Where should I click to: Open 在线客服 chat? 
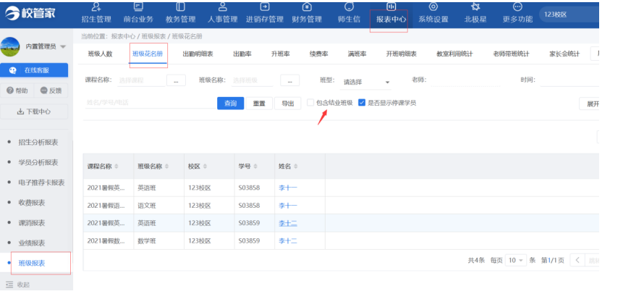click(34, 70)
